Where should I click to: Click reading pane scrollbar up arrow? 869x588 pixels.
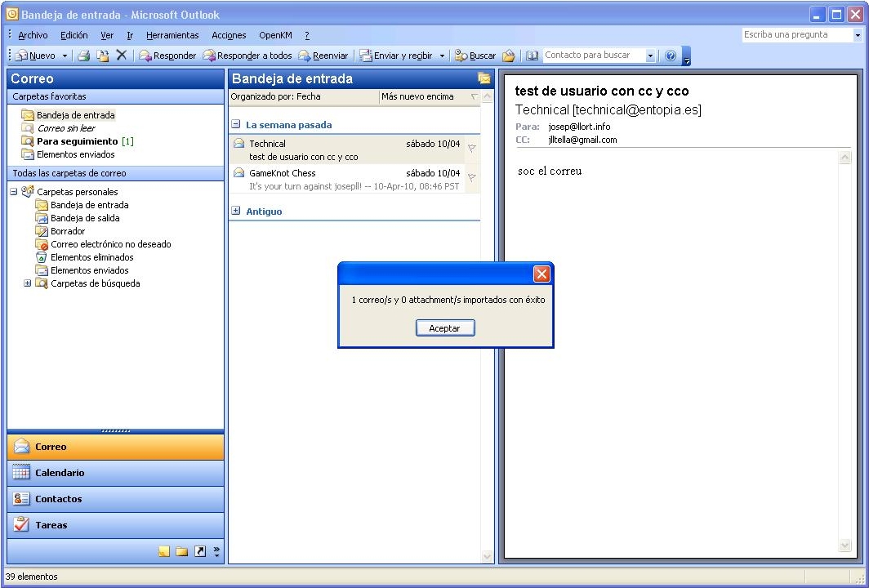coord(844,158)
